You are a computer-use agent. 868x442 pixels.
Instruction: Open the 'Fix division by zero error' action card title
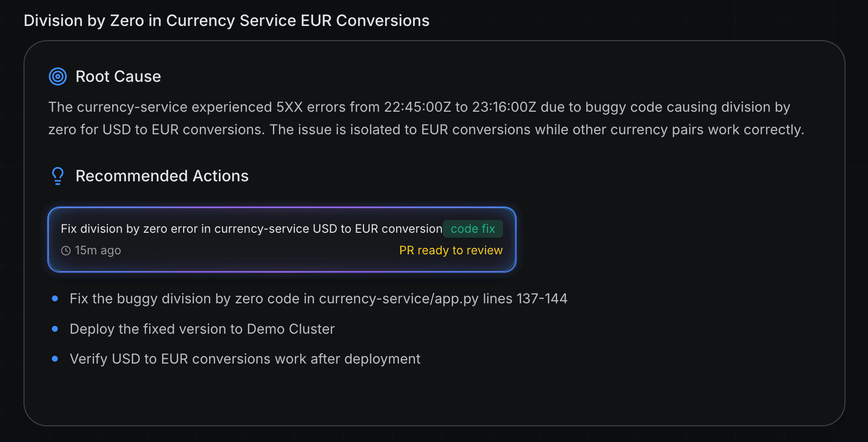[251, 229]
